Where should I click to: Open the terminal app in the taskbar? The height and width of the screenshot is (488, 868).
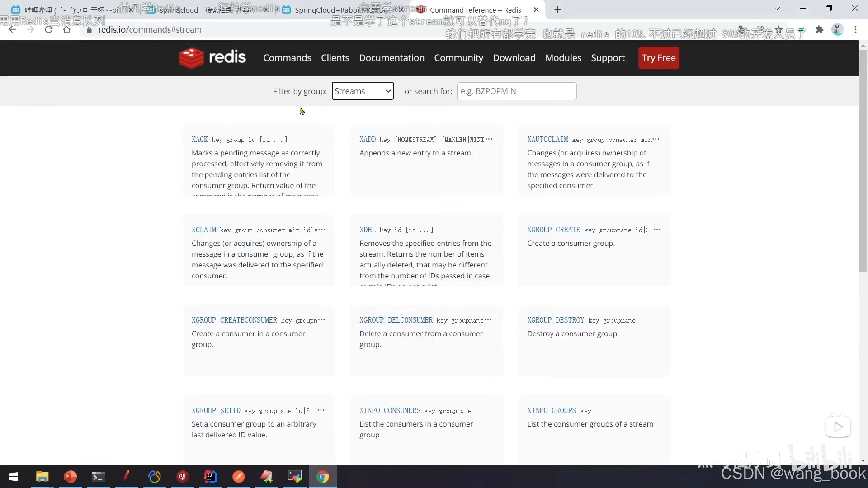pyautogui.click(x=98, y=477)
